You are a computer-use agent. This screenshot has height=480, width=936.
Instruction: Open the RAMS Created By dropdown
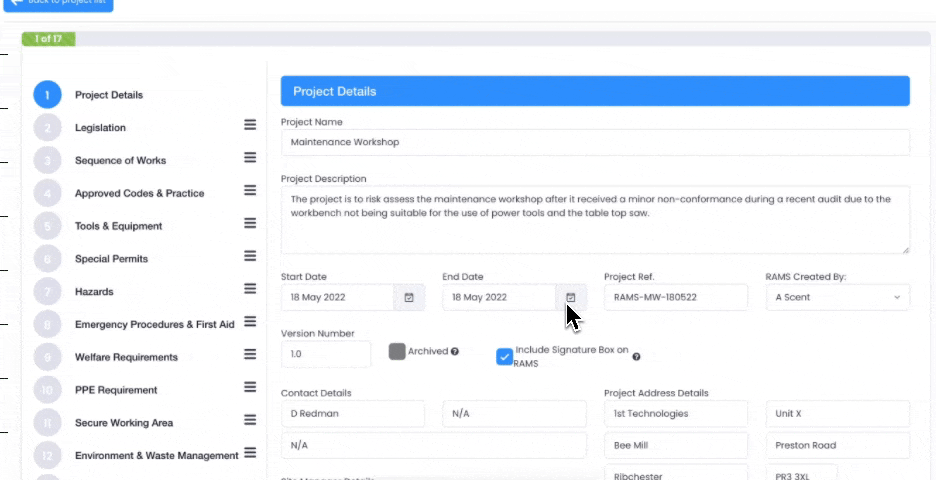pyautogui.click(x=838, y=297)
